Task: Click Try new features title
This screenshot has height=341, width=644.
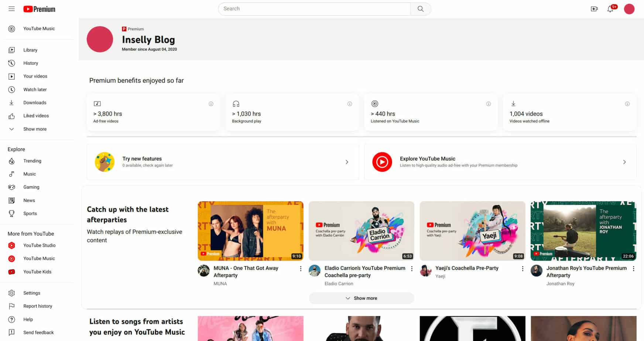Action: click(142, 159)
